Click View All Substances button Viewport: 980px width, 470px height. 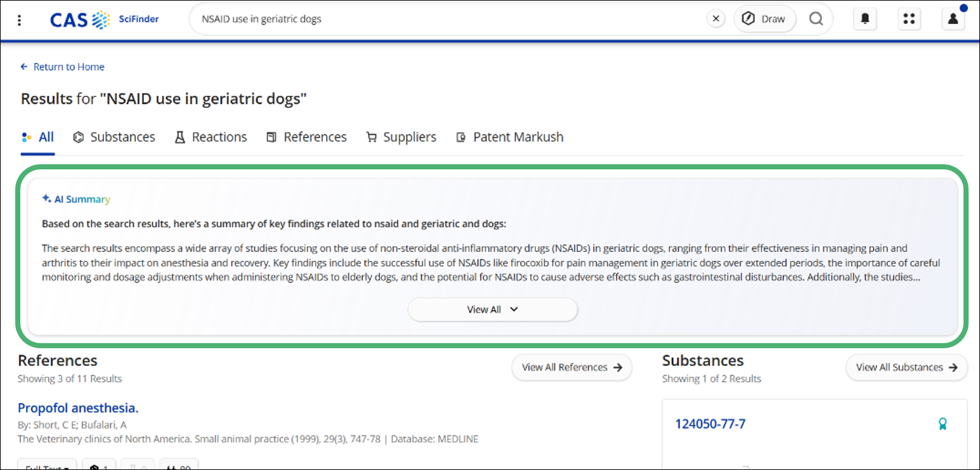(906, 367)
